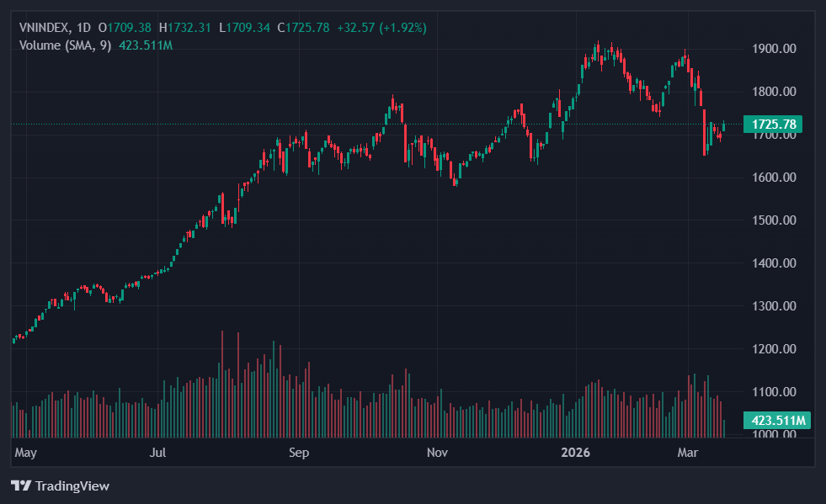Open the TradingView text link

(x=72, y=485)
